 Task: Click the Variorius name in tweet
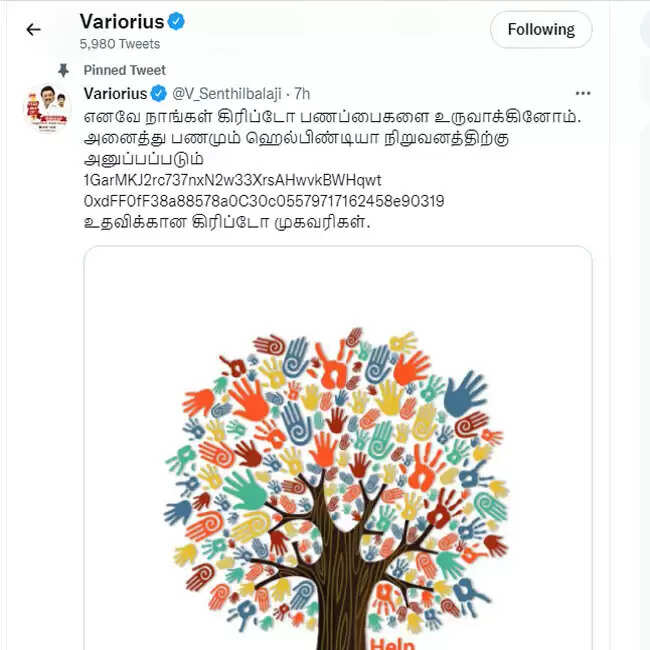(x=115, y=94)
